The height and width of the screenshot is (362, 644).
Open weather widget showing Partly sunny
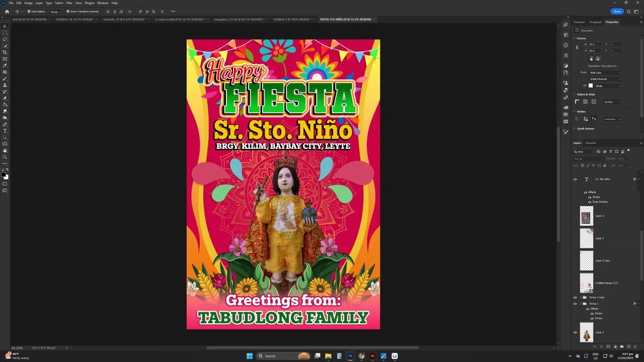pyautogui.click(x=17, y=356)
